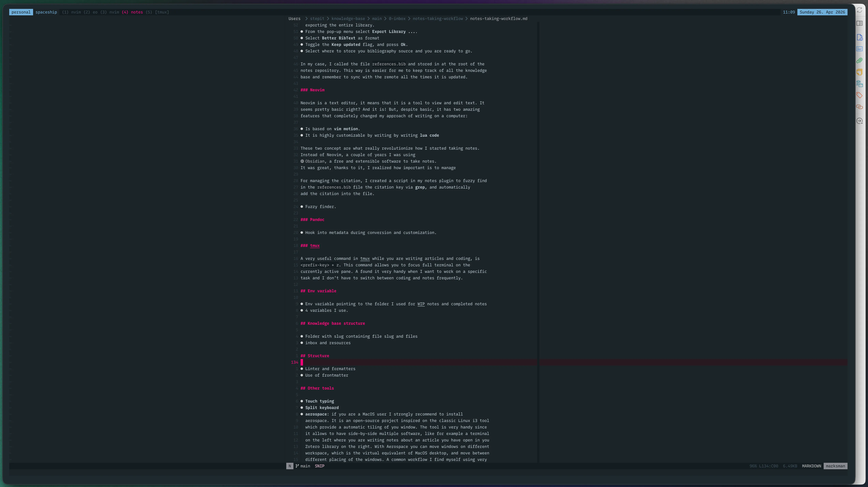Click the bold aerospace: bullet label

point(317,414)
